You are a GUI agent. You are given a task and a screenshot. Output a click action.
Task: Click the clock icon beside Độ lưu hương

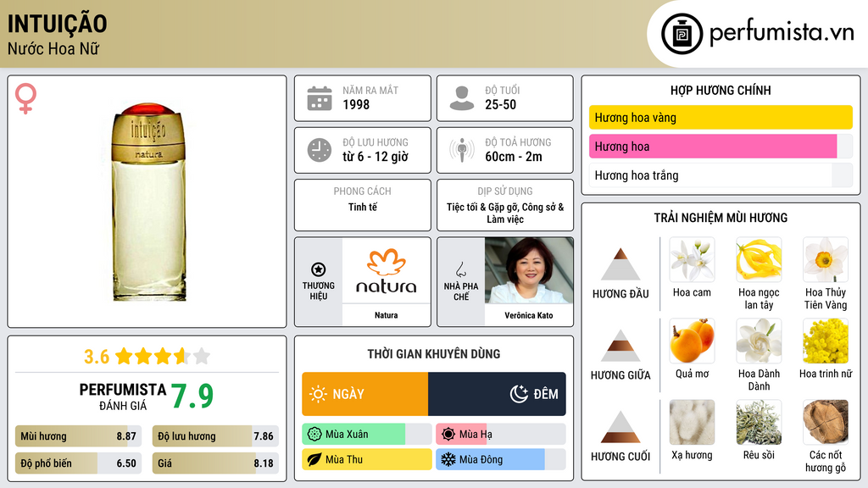coord(320,150)
